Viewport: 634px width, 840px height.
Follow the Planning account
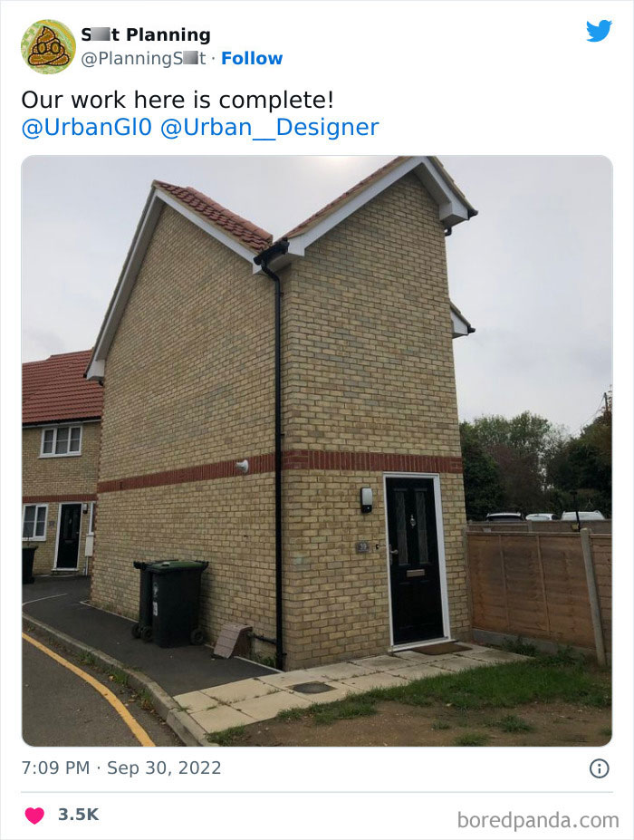252,58
